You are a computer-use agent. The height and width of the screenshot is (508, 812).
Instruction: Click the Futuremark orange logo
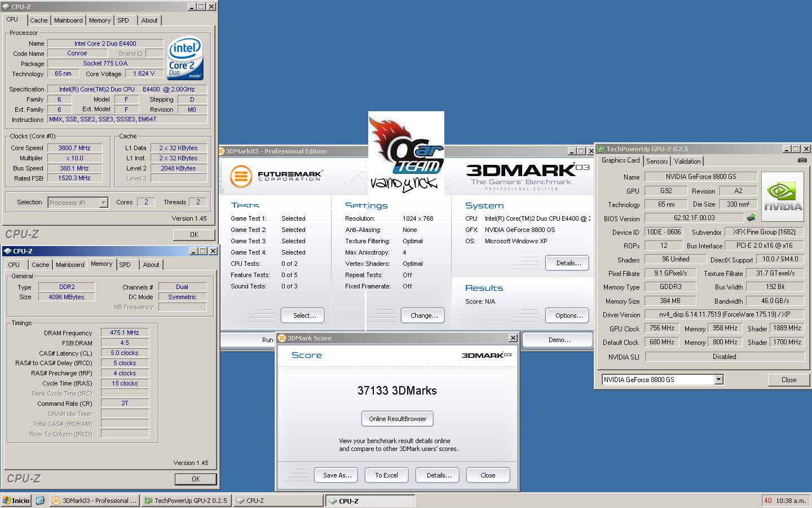coord(241,176)
